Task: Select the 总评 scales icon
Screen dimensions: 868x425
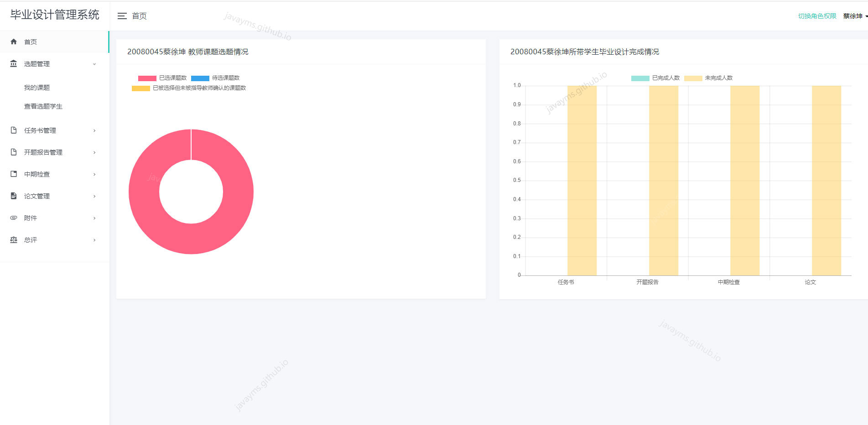Action: 14,239
